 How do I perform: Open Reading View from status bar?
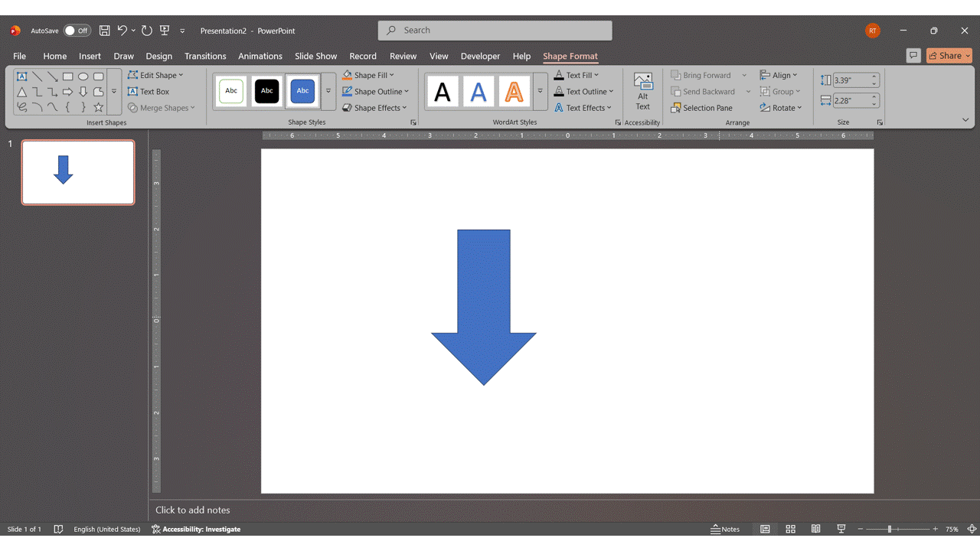coord(816,529)
